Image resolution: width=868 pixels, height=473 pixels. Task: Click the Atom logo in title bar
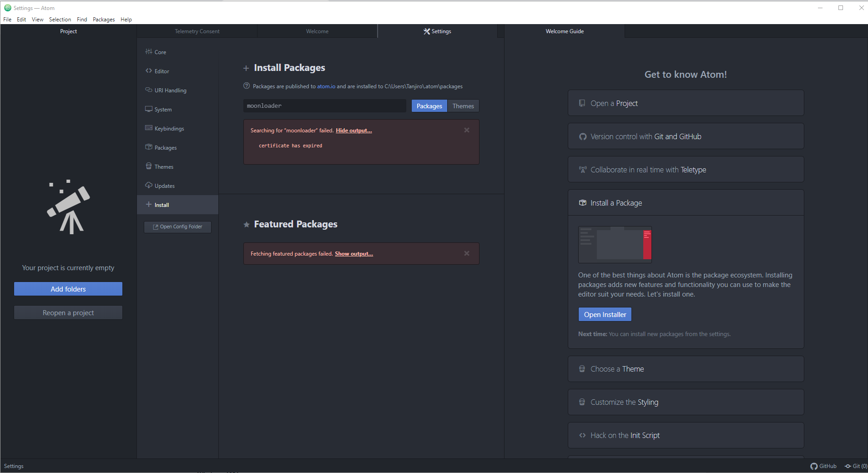coord(7,8)
